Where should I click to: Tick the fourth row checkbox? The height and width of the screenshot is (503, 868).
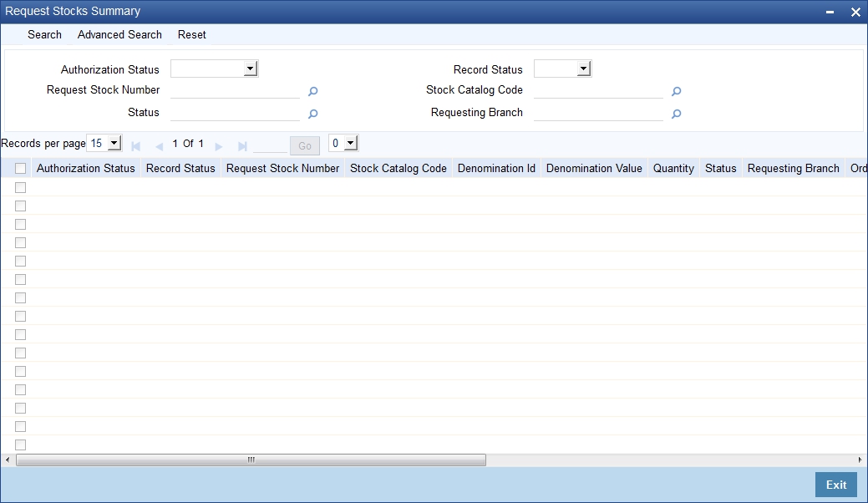[21, 242]
